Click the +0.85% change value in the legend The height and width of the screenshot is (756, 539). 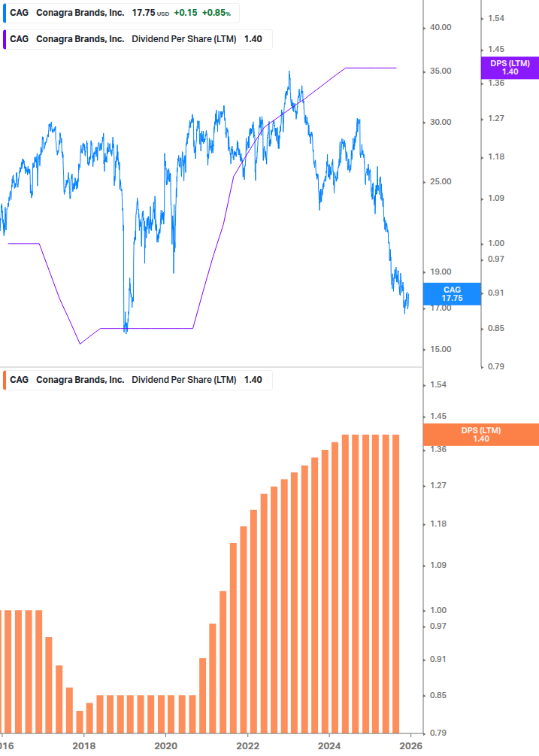(x=217, y=13)
